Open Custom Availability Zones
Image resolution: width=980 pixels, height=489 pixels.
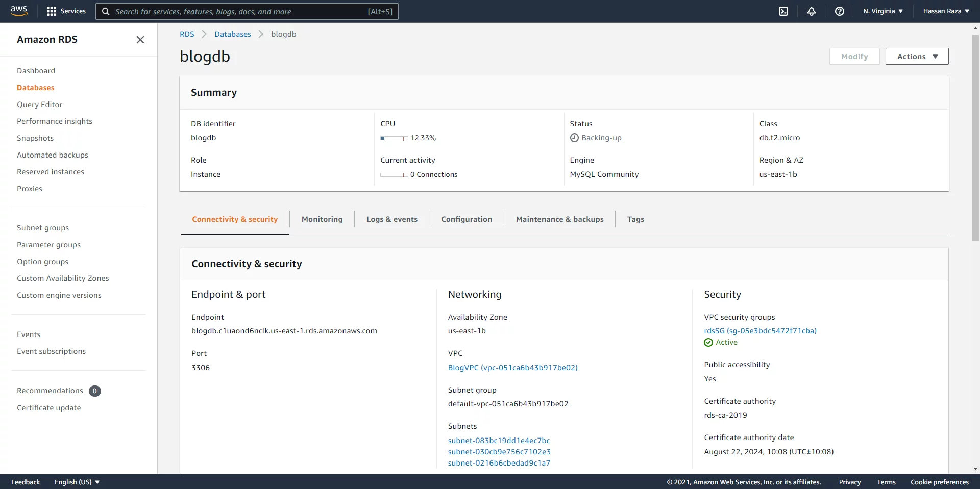click(x=63, y=278)
